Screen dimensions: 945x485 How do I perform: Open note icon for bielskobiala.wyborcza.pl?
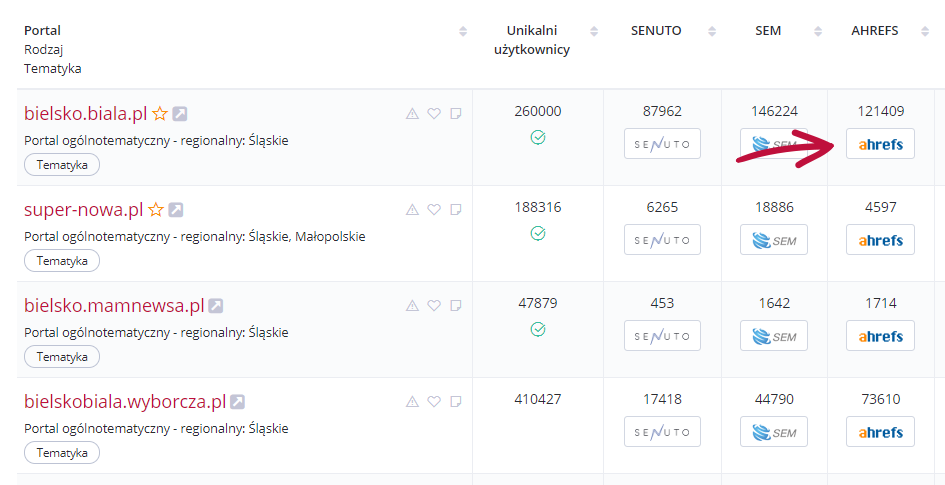point(456,401)
